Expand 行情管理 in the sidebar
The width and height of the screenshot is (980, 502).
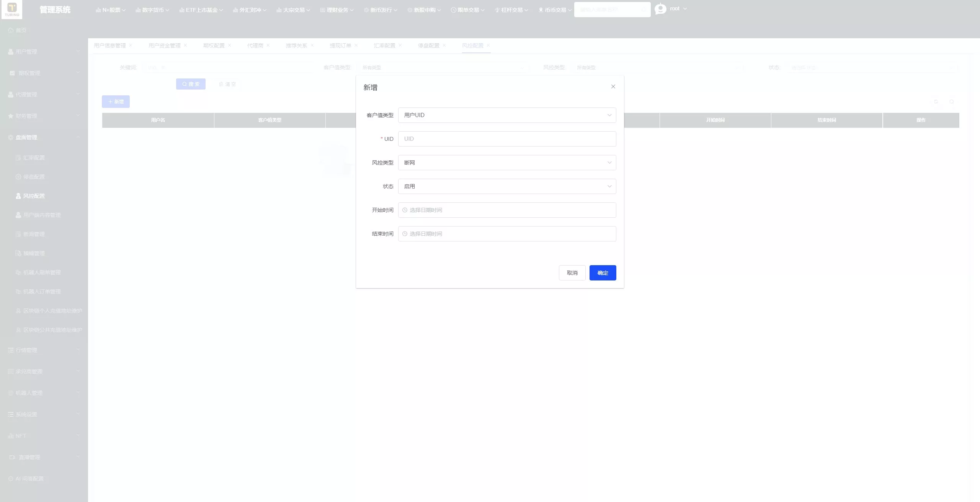pyautogui.click(x=44, y=350)
